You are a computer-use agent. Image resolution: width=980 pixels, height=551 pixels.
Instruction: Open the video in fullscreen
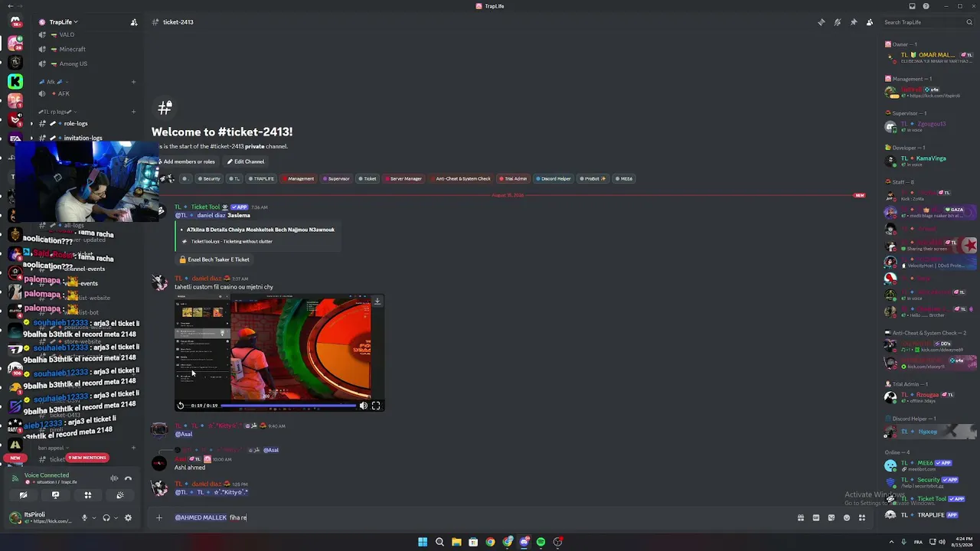tap(376, 406)
